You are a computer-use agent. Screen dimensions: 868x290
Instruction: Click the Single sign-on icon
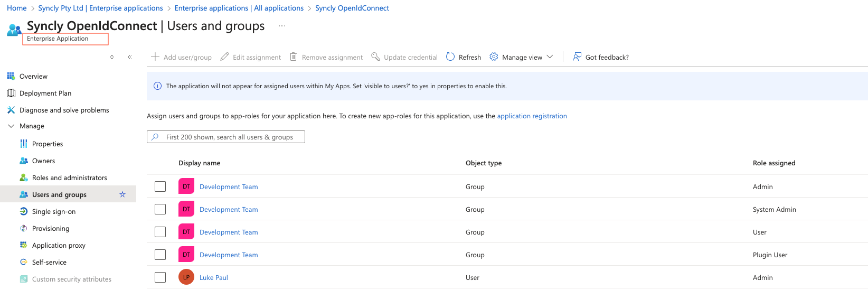[24, 211]
